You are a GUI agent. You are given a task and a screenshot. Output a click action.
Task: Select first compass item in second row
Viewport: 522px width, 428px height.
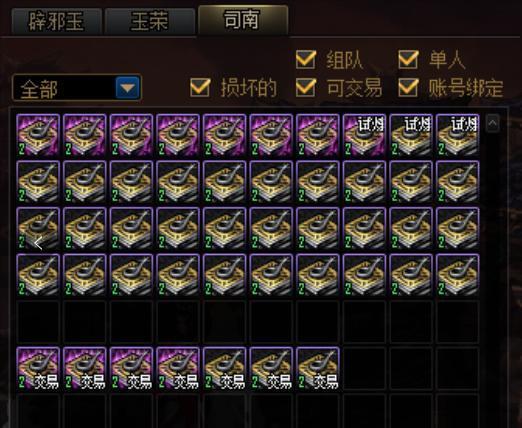(x=38, y=182)
